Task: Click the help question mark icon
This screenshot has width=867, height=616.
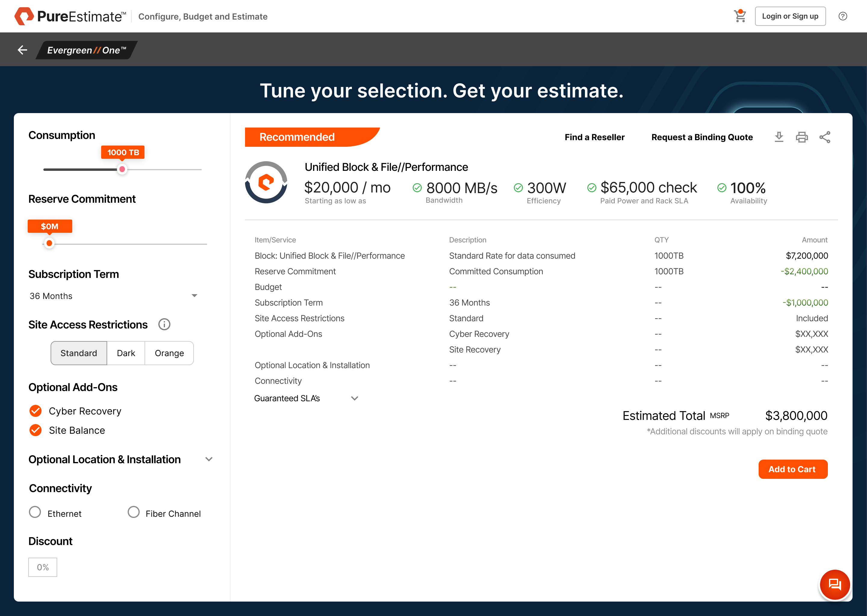Action: pyautogui.click(x=843, y=16)
